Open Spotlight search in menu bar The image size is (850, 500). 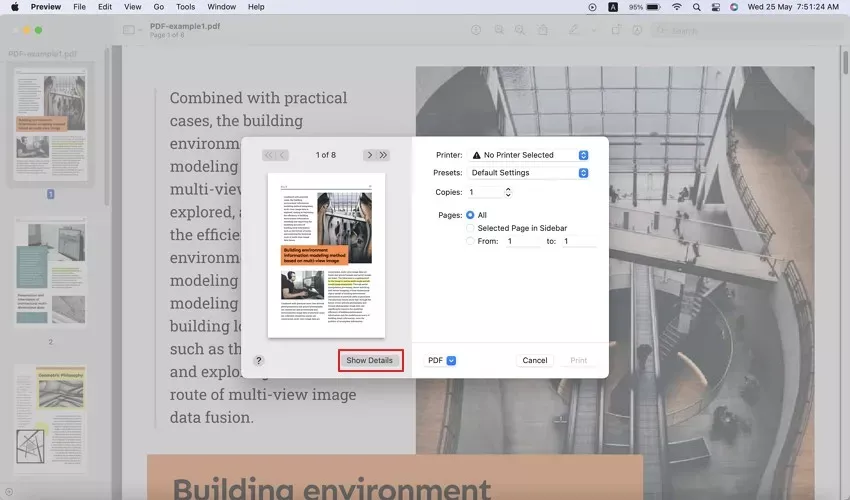(x=695, y=6)
